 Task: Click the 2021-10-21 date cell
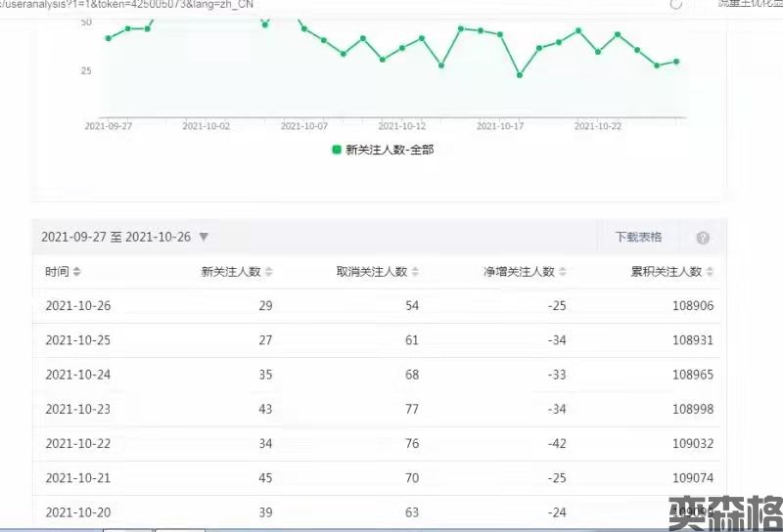coord(78,477)
